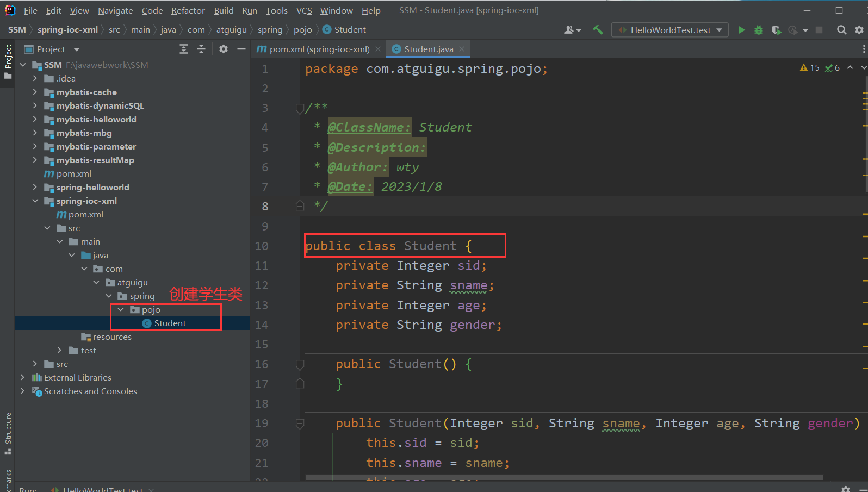Start debugging with the green bug icon
Viewport: 868px width, 492px height.
tap(759, 30)
